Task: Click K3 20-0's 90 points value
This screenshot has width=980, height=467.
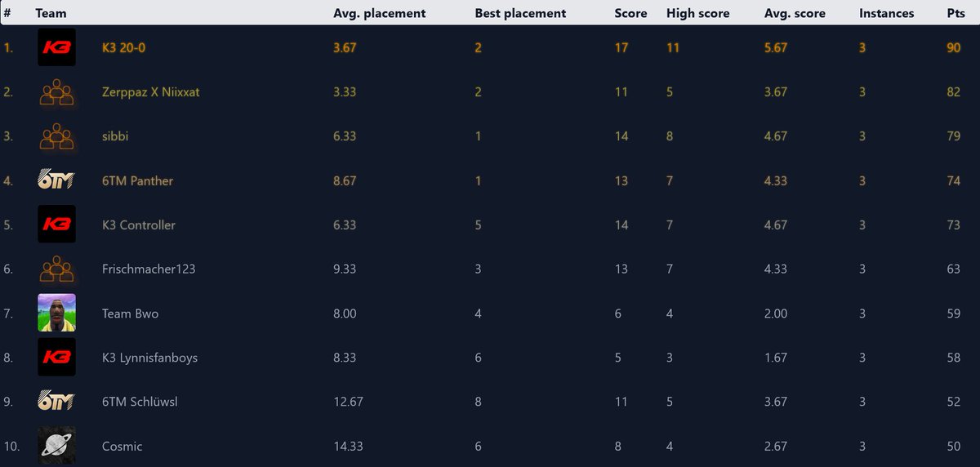Action: click(x=953, y=47)
